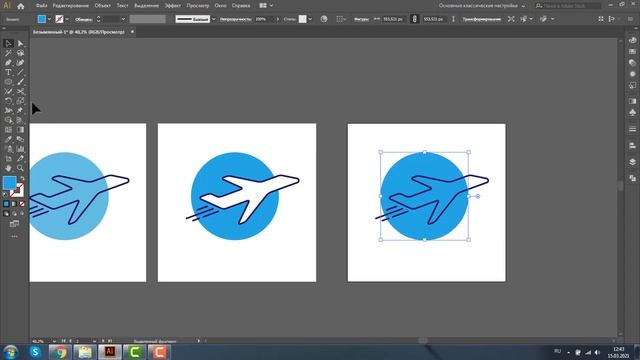Select the Shaper pencil tool
Image resolution: width=640 pixels, height=360 pixels.
coord(8,91)
